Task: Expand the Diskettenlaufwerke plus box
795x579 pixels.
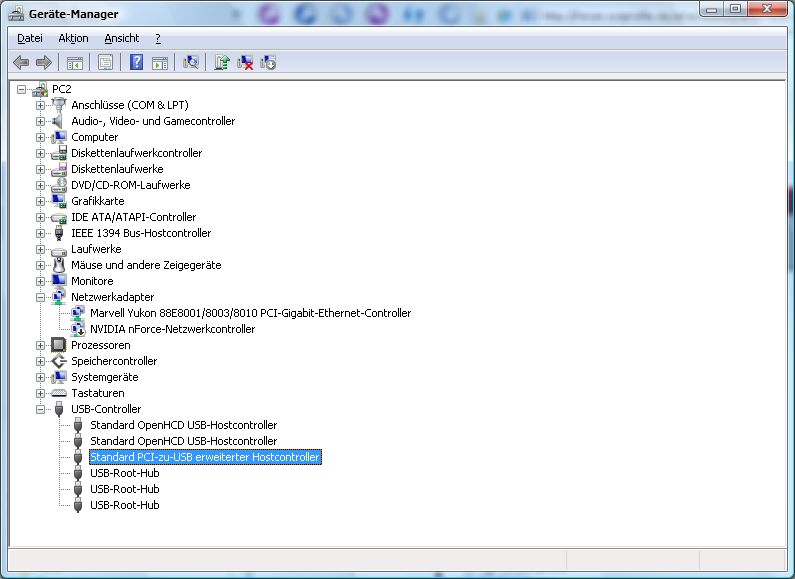Action: coord(40,169)
